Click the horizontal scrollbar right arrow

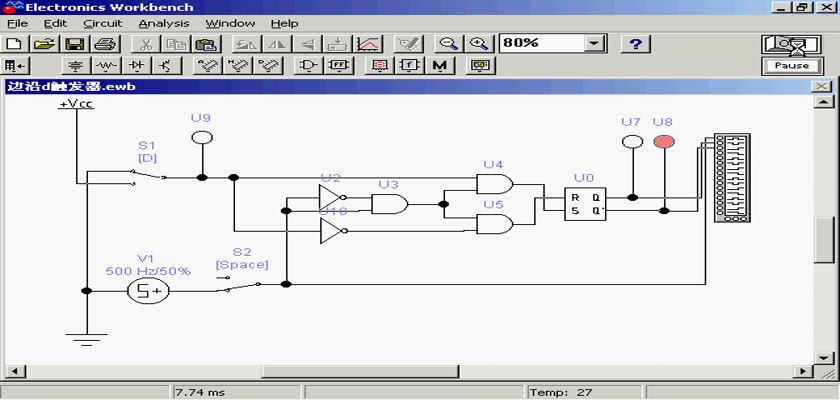tap(803, 371)
